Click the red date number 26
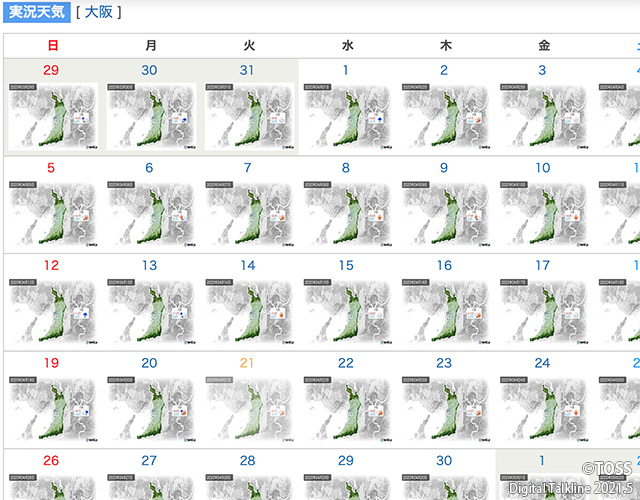This screenshot has width=640, height=500. point(51,460)
